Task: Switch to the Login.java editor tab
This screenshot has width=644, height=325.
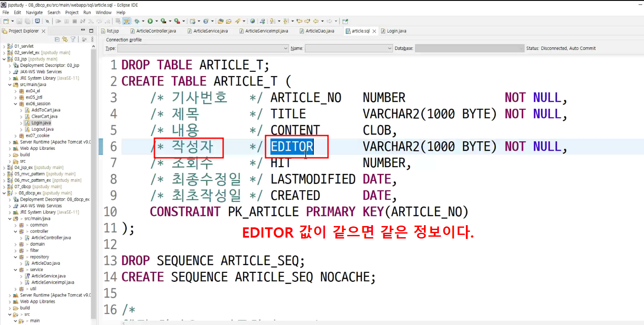Action: pos(393,31)
